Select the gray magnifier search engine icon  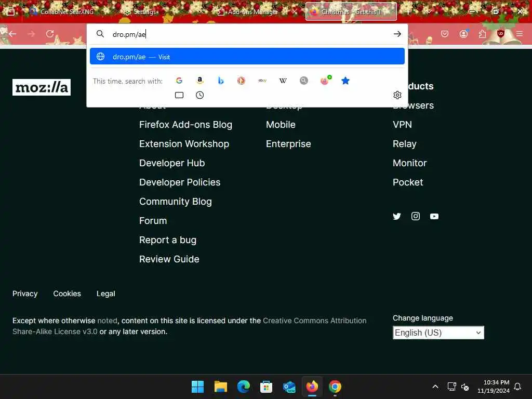coord(303,81)
